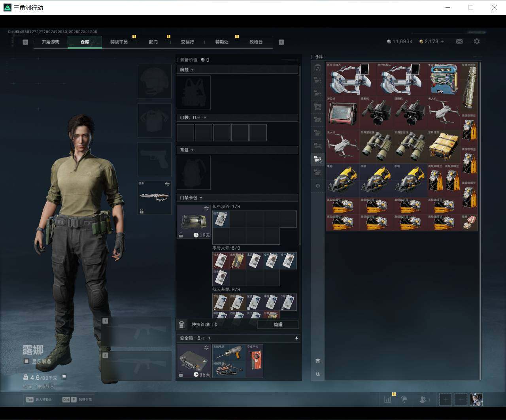Click the flag icon in the bottom bar
The width and height of the screenshot is (506, 420).
point(404,399)
